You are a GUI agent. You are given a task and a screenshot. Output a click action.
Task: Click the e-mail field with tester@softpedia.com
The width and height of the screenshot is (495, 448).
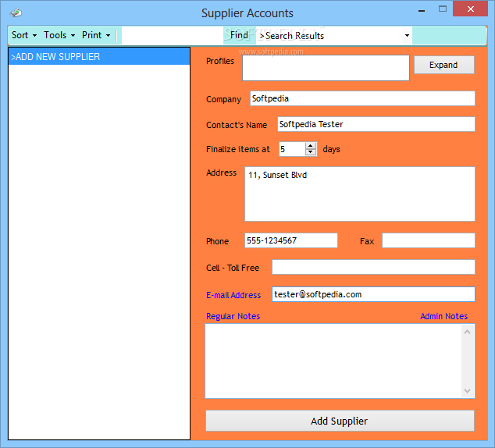tap(373, 294)
